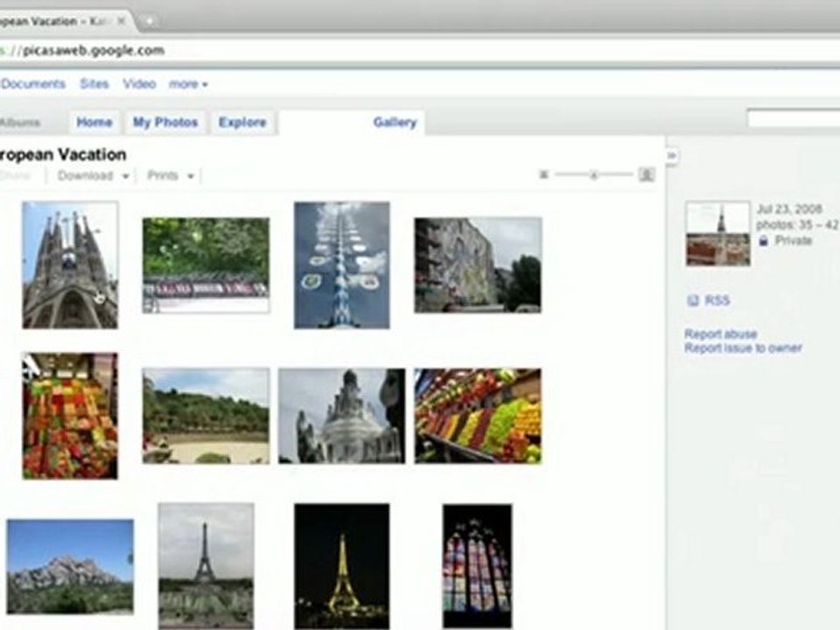Switch to the Gallery tab
The height and width of the screenshot is (630, 840).
[x=395, y=122]
